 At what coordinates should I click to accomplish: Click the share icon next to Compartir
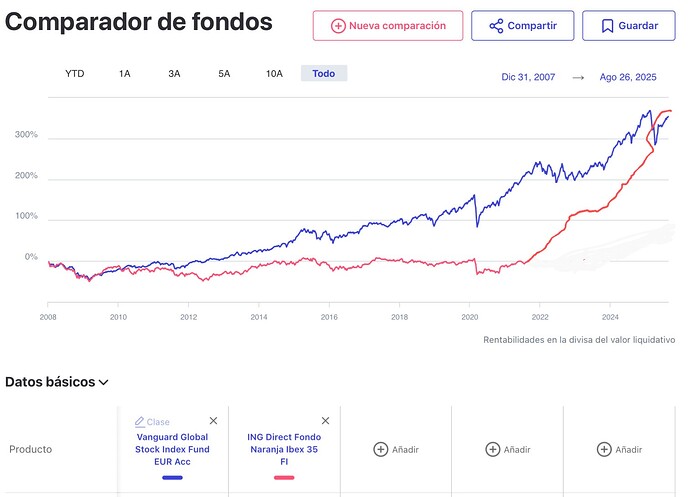point(495,26)
